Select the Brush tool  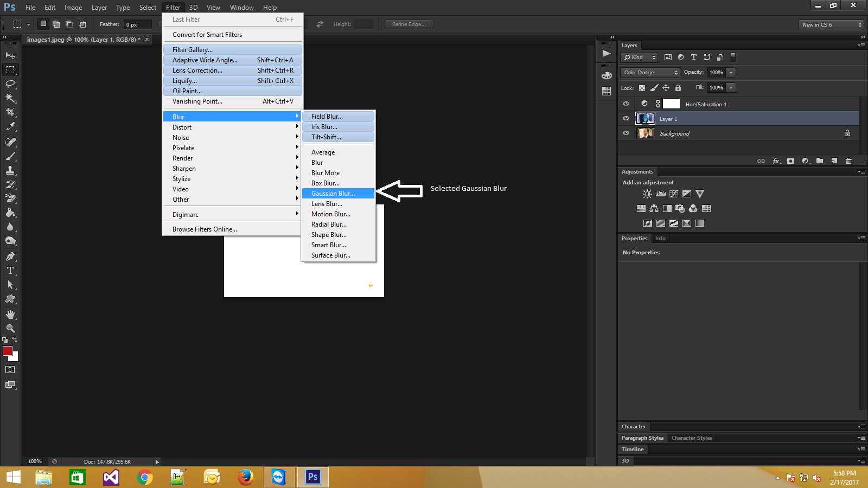10,156
